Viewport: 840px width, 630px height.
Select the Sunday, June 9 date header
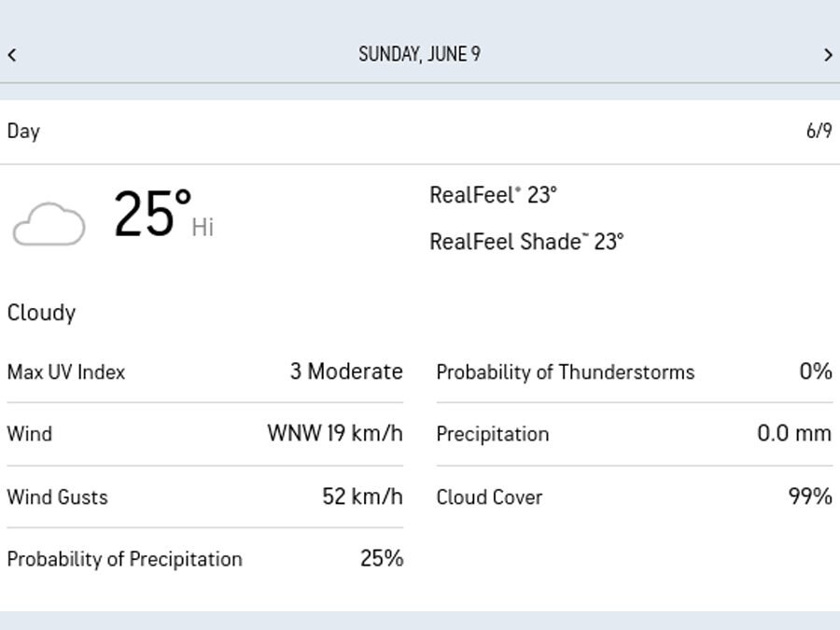(x=419, y=54)
